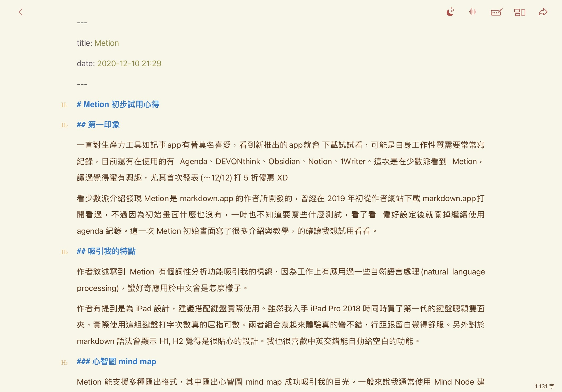The width and height of the screenshot is (562, 392).
Task: Click the first 'markdown.app' mention
Action: [x=206, y=199]
